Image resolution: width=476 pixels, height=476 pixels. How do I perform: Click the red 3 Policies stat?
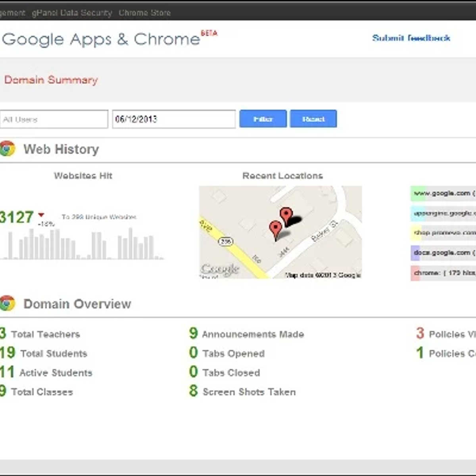pyautogui.click(x=446, y=334)
